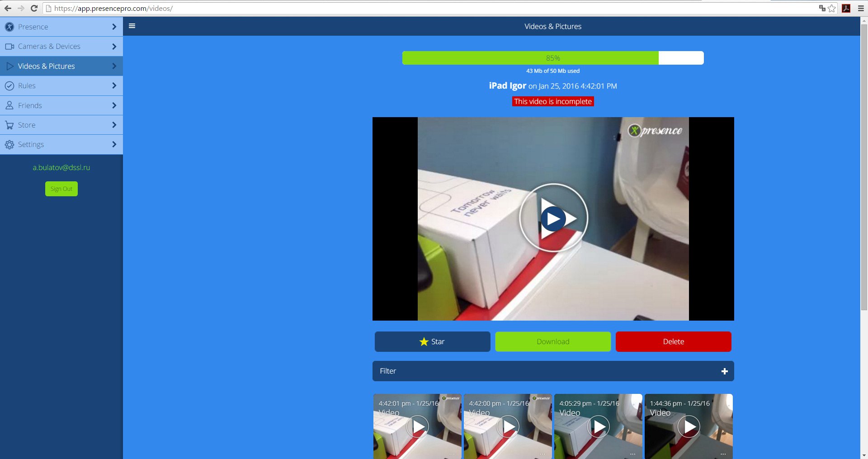Image resolution: width=868 pixels, height=459 pixels.
Task: Expand the Settings sidebar chevron
Action: (x=114, y=144)
